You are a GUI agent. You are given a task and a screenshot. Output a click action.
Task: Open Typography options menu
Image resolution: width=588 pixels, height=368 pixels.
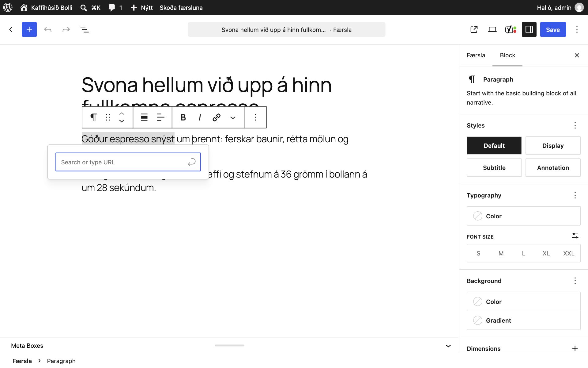[x=575, y=195]
